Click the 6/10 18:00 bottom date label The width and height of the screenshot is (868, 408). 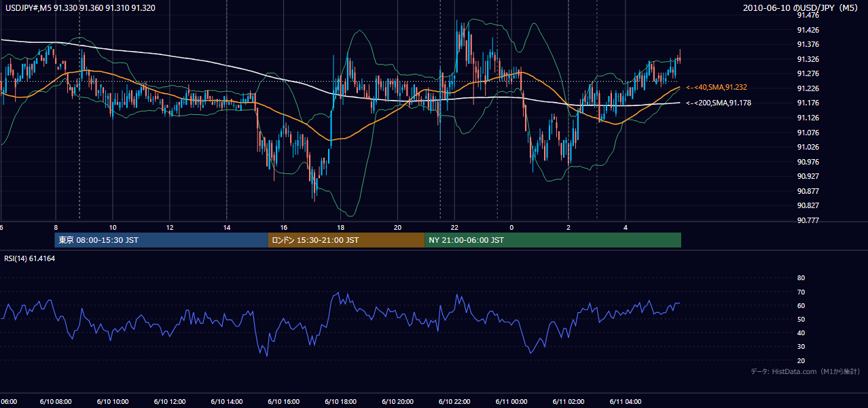341,402
